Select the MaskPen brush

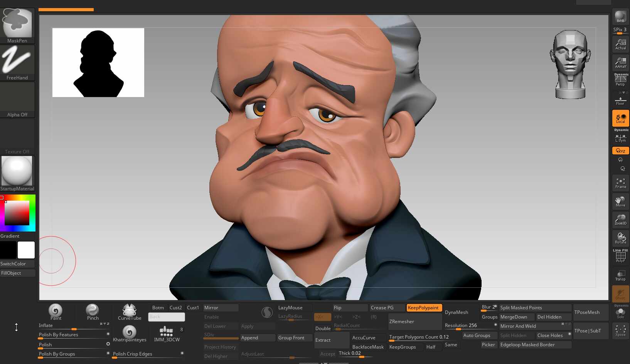tap(17, 25)
